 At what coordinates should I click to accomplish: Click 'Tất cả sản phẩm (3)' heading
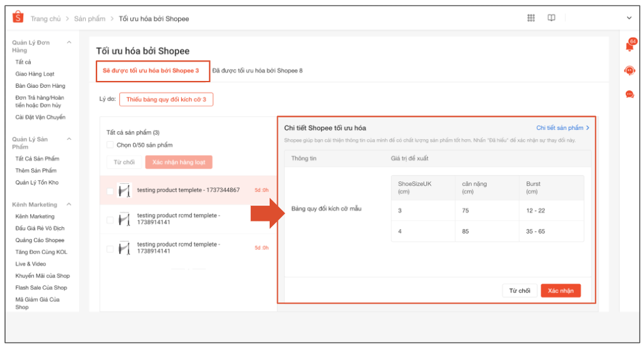[133, 132]
